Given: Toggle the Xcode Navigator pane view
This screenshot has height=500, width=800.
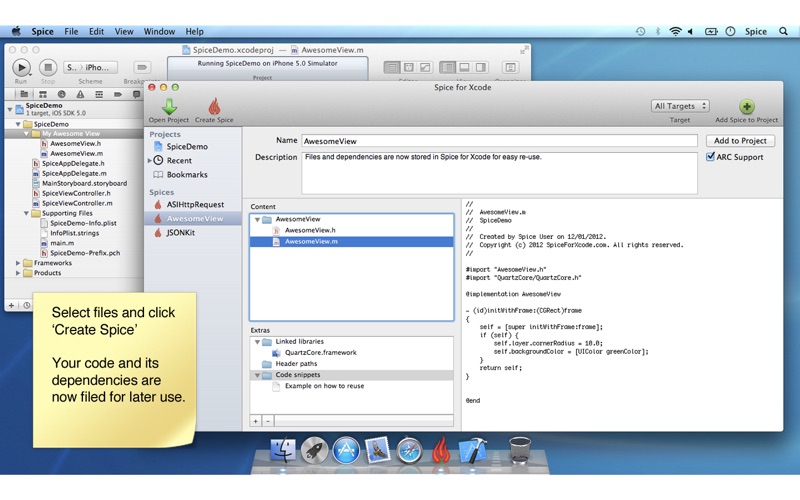Looking at the screenshot, I should pyautogui.click(x=447, y=67).
